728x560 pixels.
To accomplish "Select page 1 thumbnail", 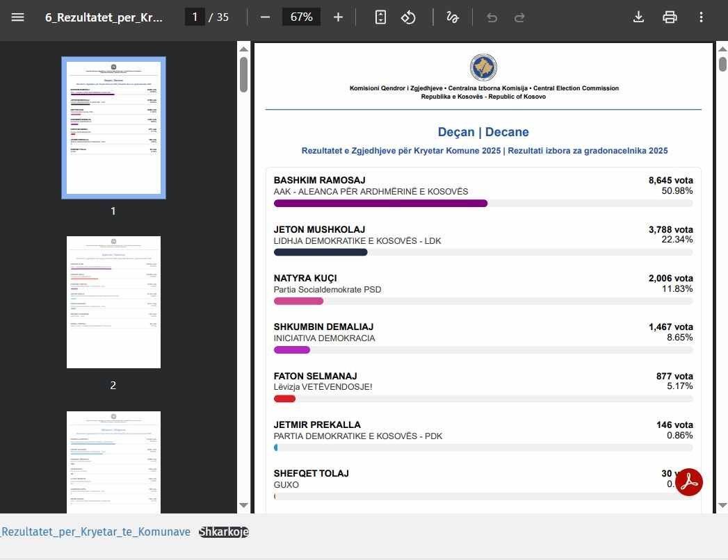I will [113, 128].
